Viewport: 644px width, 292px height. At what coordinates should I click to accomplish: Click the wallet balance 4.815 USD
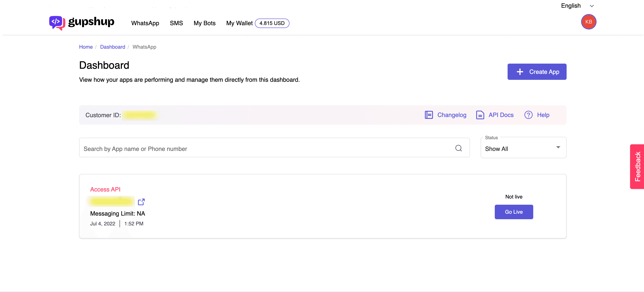[272, 23]
